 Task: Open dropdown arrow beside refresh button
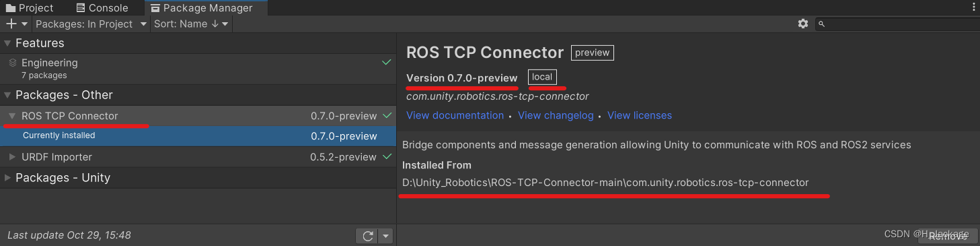(385, 236)
